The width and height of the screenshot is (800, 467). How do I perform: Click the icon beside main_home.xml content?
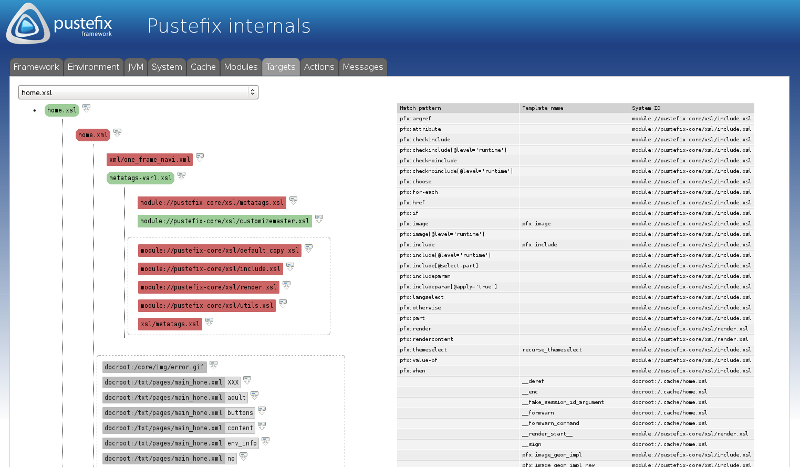(262, 425)
